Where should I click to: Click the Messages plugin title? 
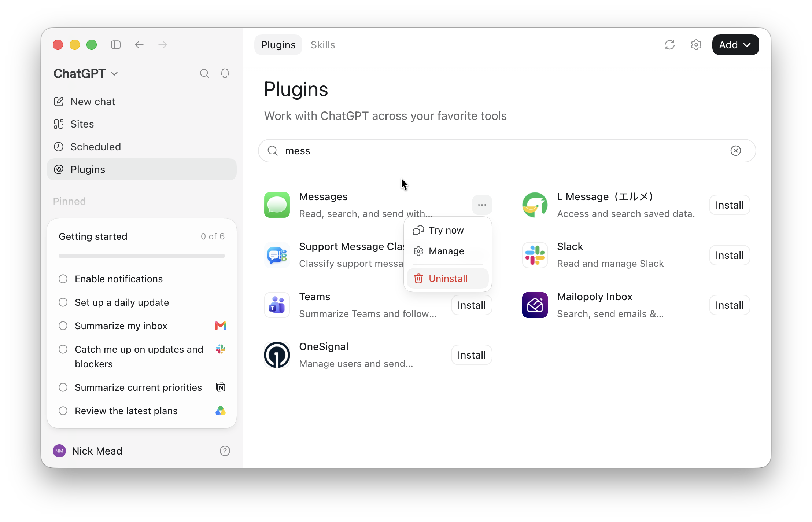coord(323,196)
